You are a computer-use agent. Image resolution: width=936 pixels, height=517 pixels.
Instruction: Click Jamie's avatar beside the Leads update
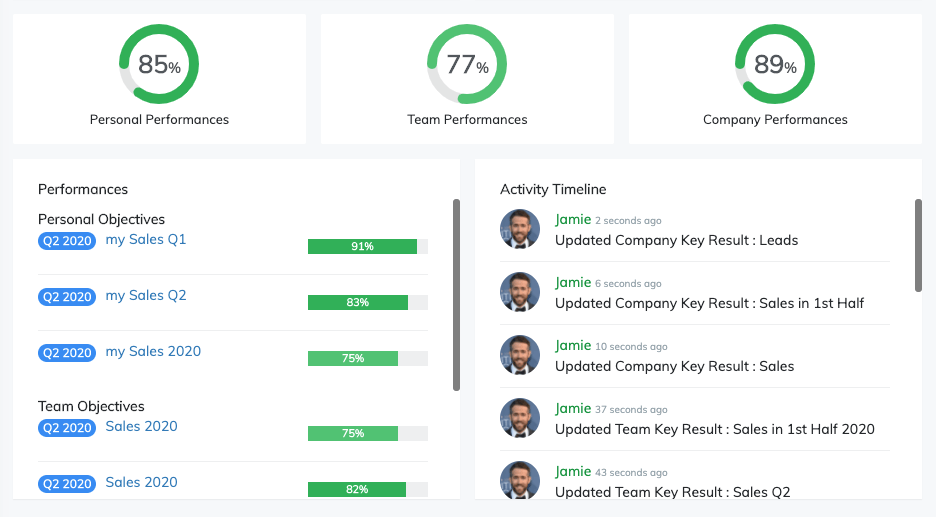520,229
